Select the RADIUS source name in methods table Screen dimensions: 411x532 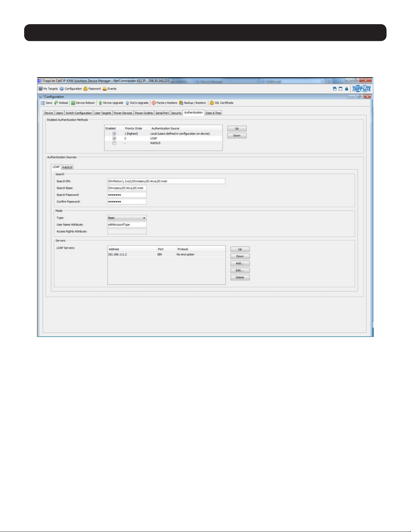point(155,143)
